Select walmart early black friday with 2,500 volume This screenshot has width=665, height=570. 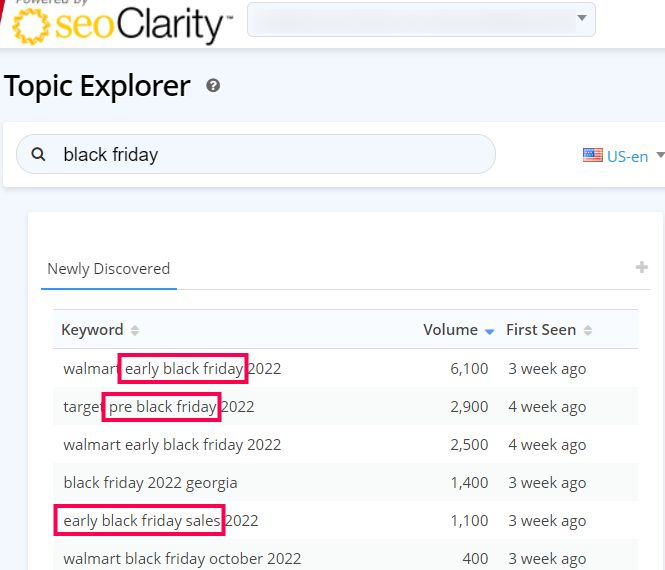click(x=172, y=445)
